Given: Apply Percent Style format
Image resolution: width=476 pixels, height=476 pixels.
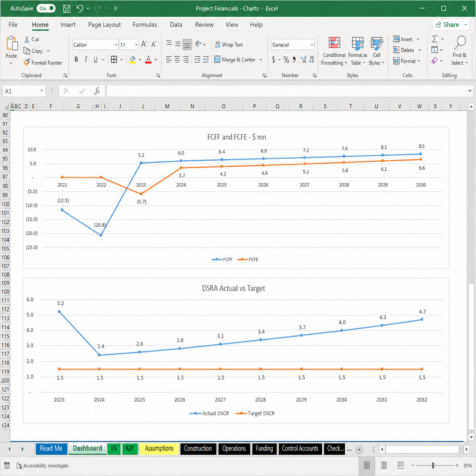Looking at the screenshot, I should pyautogui.click(x=286, y=60).
